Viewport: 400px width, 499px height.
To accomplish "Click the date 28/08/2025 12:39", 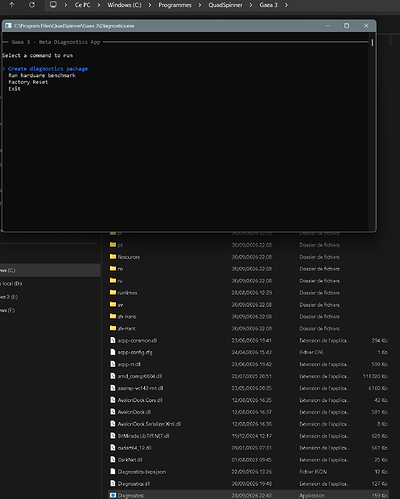I will [x=252, y=292].
